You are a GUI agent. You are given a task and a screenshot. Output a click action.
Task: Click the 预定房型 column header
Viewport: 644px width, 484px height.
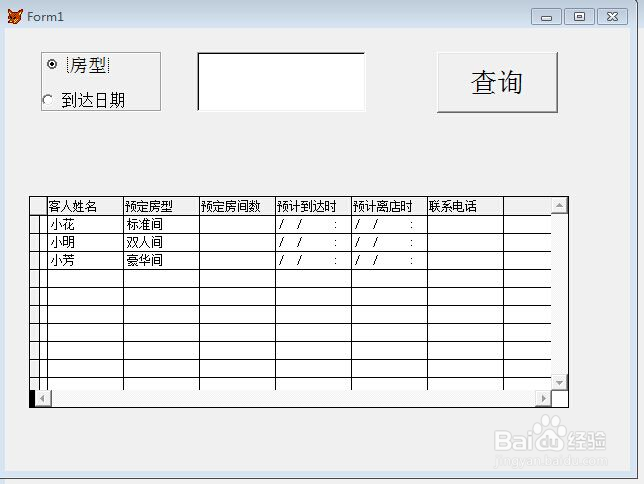[x=161, y=206]
